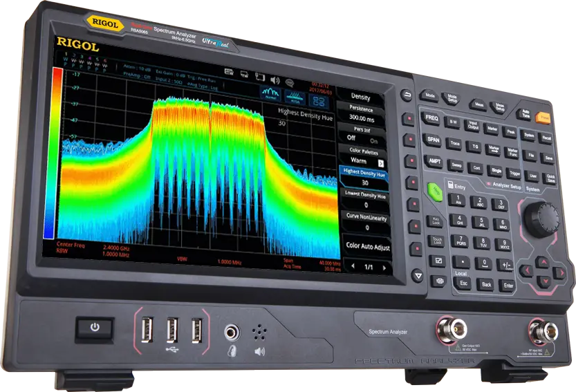Click the density color scale bar
Viewport: 576px width, 392px height.
pos(48,151)
